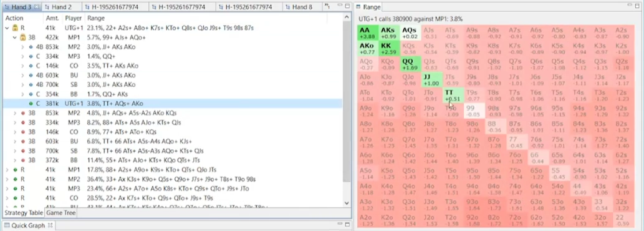Expand the 4B 603k BU node

coord(23,75)
